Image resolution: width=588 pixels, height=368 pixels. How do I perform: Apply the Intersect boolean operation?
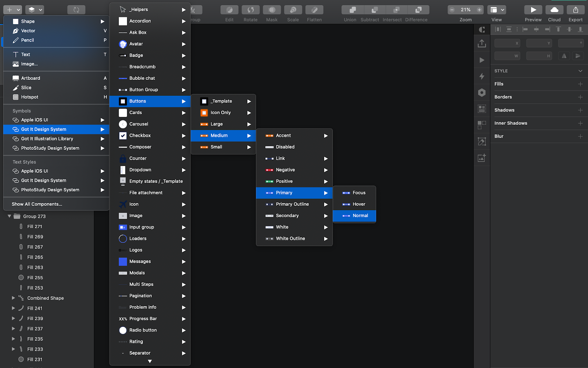pyautogui.click(x=397, y=10)
